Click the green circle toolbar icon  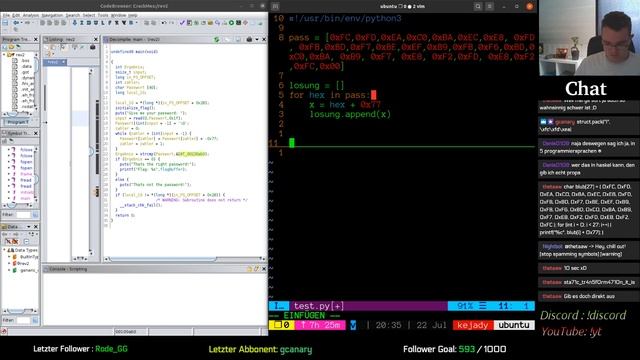click(231, 23)
